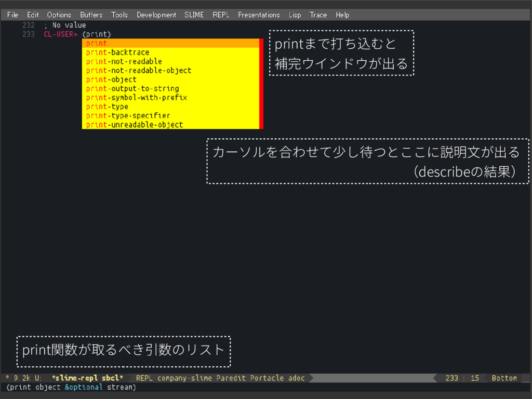Choose print-symbol-with-prefix completion
The height and width of the screenshot is (399, 532).
[x=170, y=97]
